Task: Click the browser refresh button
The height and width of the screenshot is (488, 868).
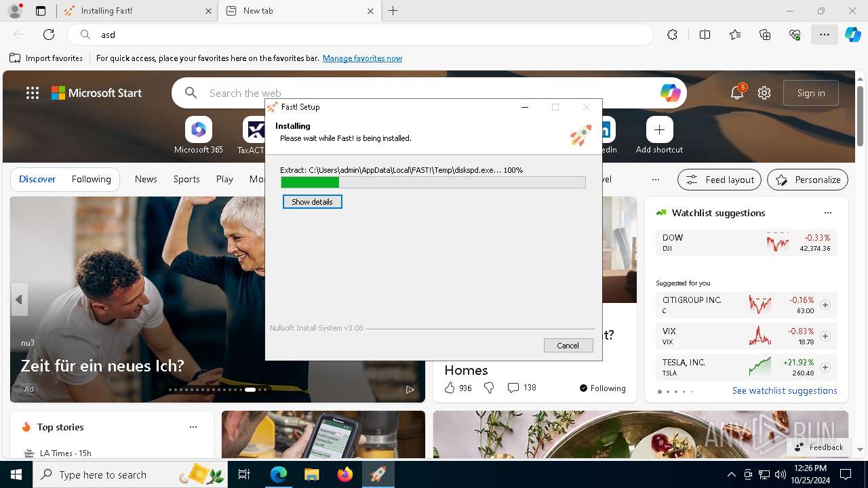Action: point(49,35)
